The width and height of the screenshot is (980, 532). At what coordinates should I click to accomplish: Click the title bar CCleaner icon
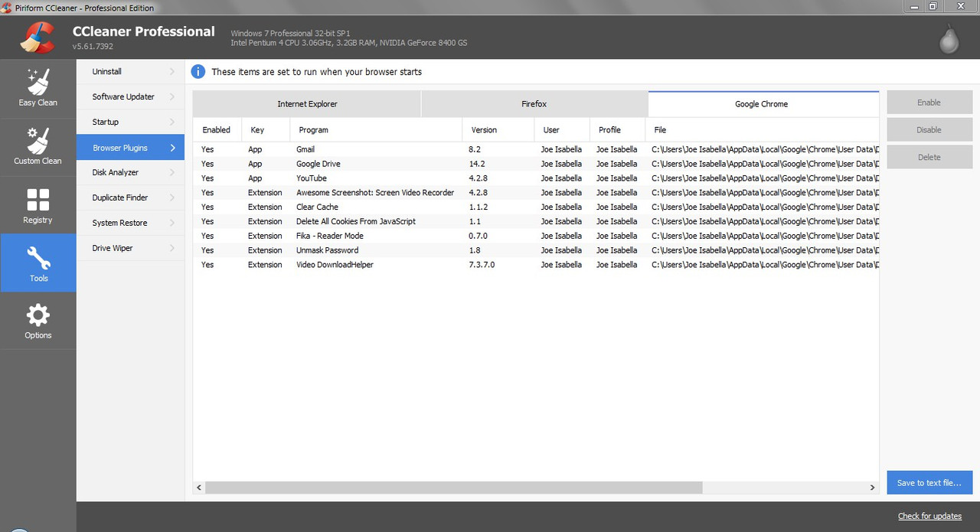coord(8,8)
